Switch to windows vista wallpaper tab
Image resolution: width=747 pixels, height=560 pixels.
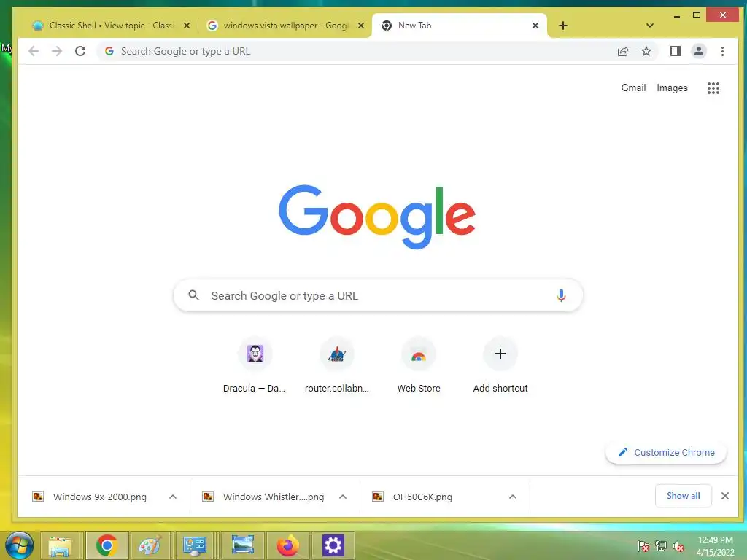[285, 26]
